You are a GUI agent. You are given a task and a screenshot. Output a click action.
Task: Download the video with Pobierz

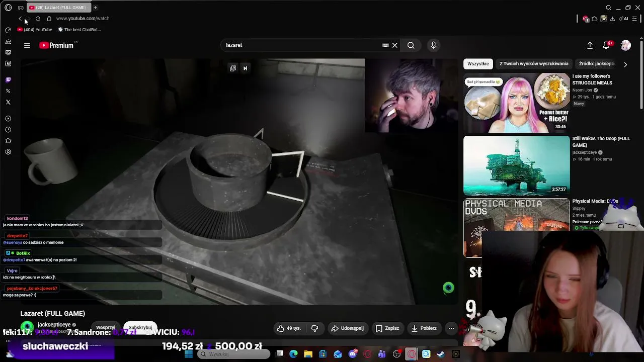pos(424,328)
